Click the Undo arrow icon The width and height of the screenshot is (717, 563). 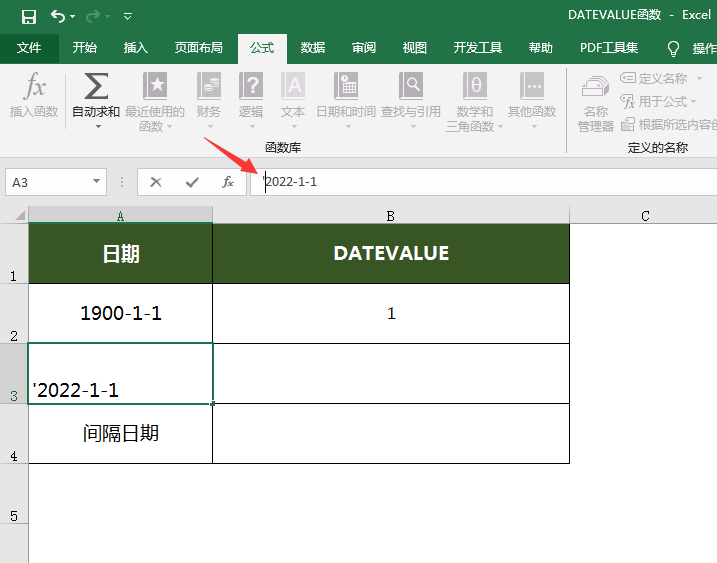(58, 16)
